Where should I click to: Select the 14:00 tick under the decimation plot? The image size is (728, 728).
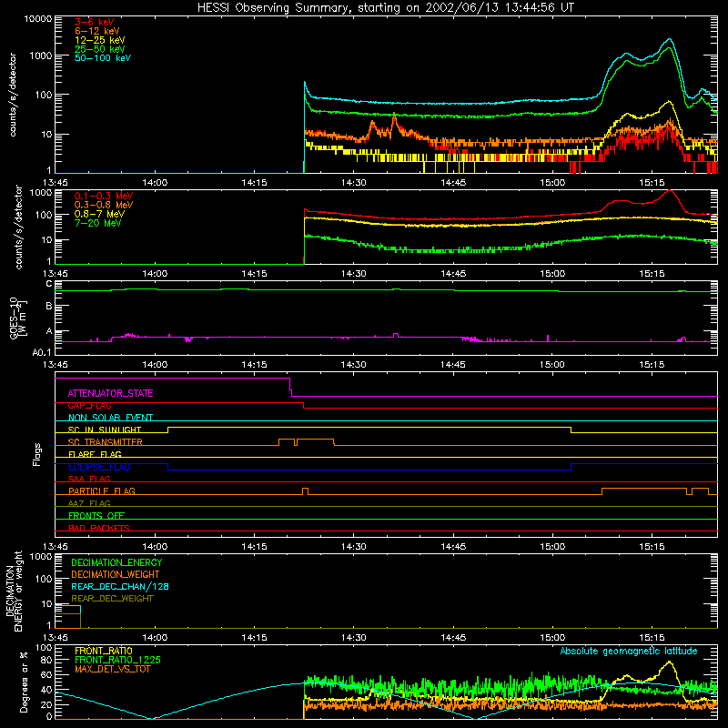155,638
